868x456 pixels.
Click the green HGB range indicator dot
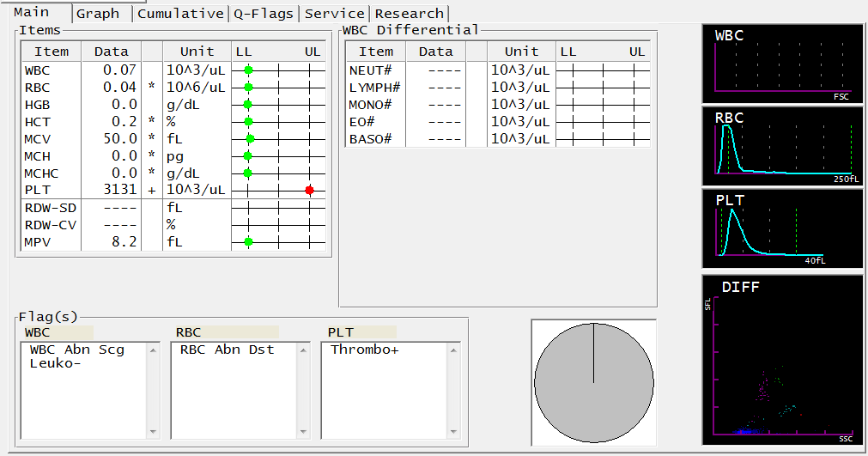248,104
